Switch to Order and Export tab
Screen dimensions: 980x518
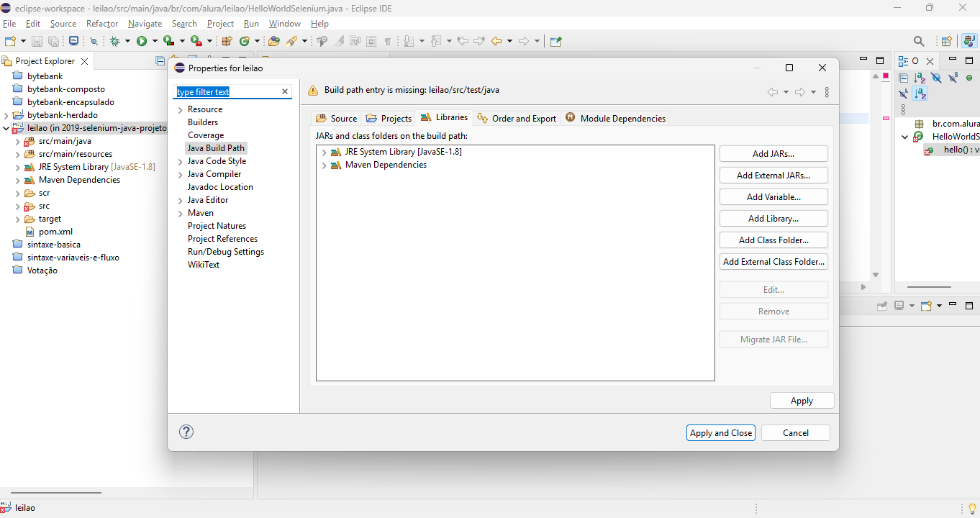tap(517, 118)
